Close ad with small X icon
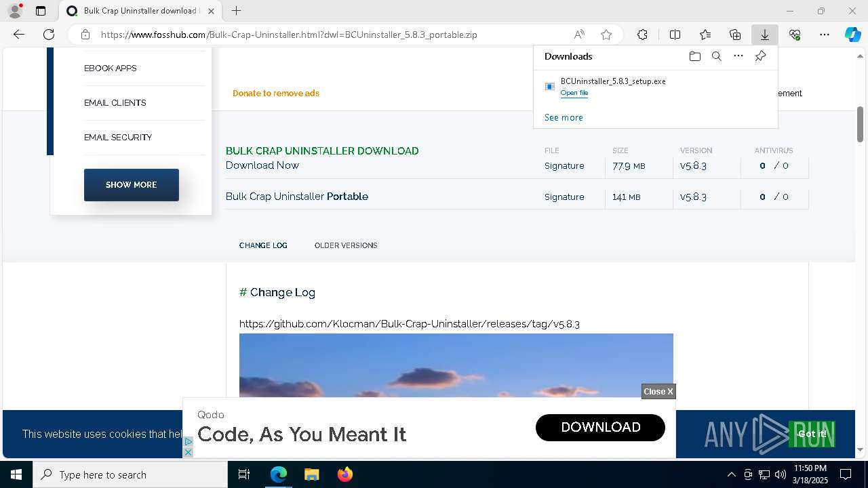This screenshot has height=488, width=868. (188, 452)
